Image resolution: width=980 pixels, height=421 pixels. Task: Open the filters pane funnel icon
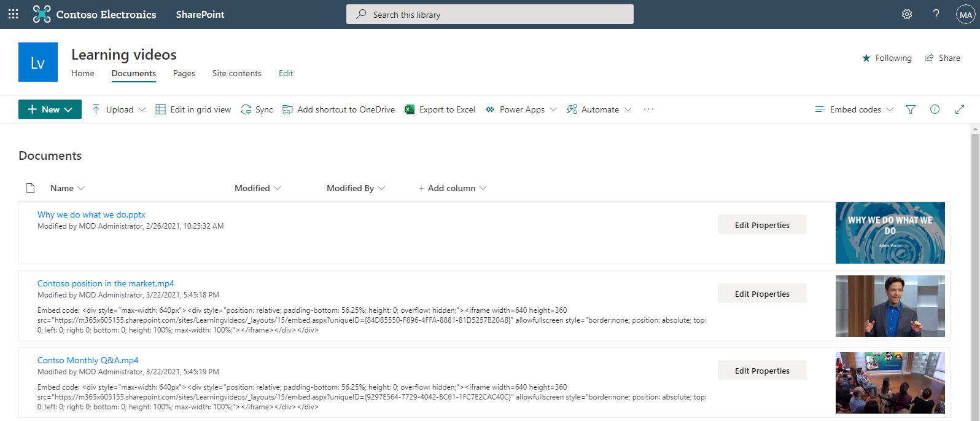click(x=911, y=109)
